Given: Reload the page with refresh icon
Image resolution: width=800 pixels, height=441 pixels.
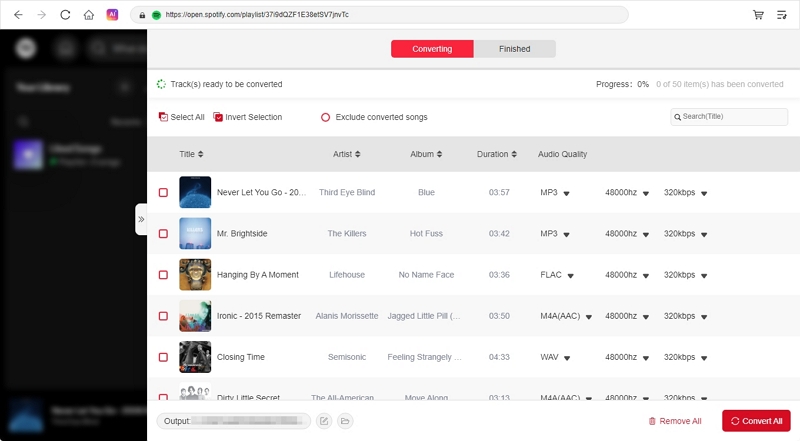Looking at the screenshot, I should point(65,15).
